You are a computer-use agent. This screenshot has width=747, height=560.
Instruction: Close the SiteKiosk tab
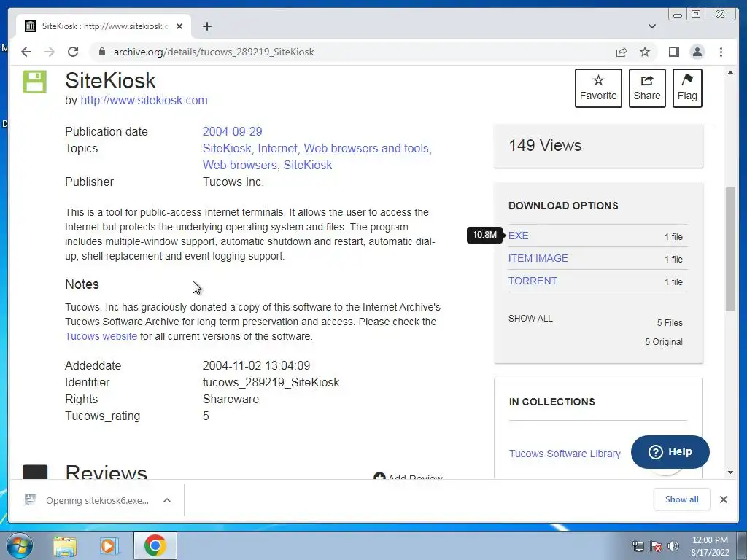179,26
